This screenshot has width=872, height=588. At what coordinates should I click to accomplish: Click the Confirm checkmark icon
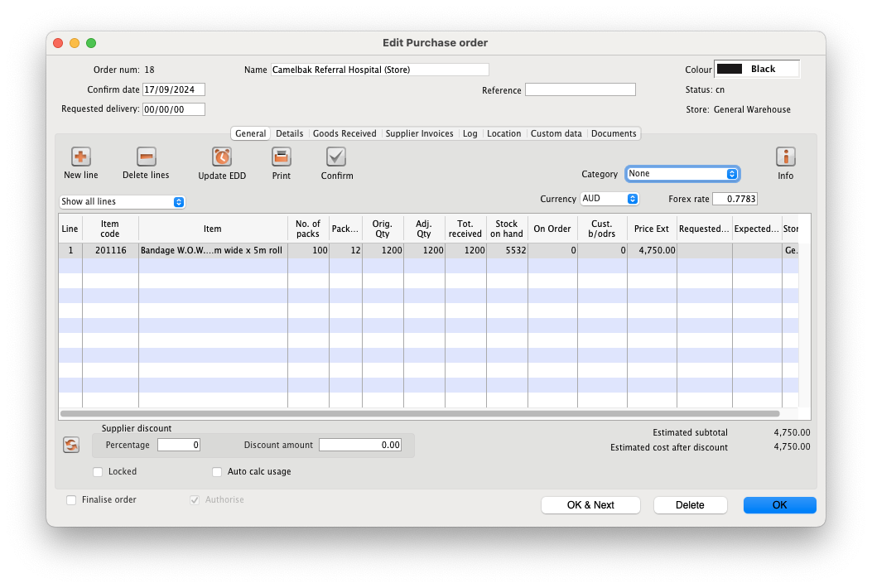336,157
